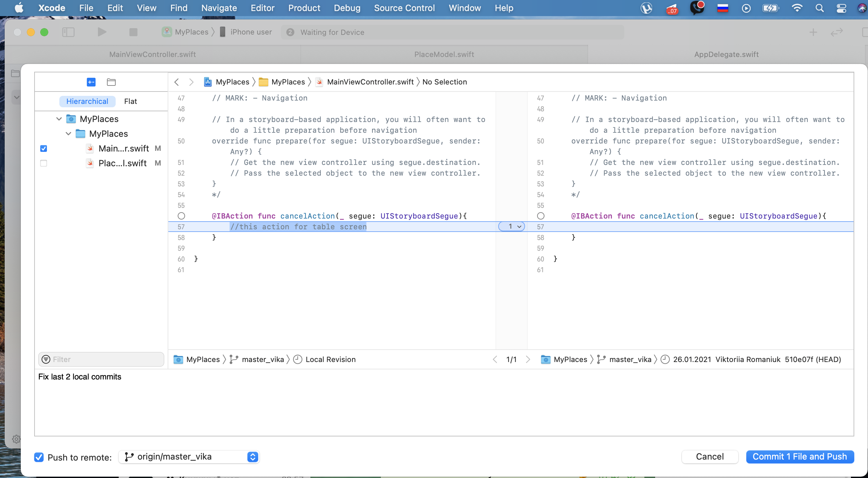Click the filter options icon

46,359
